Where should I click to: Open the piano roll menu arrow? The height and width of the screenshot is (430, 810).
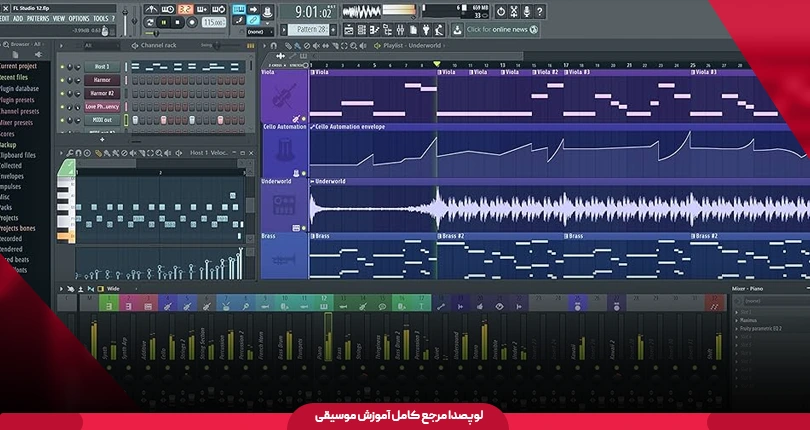(62, 153)
